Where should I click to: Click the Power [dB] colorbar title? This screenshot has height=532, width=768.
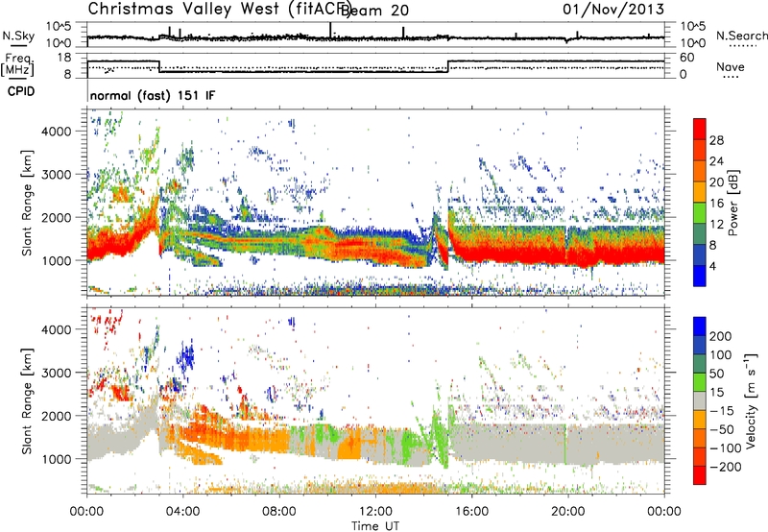tap(733, 203)
